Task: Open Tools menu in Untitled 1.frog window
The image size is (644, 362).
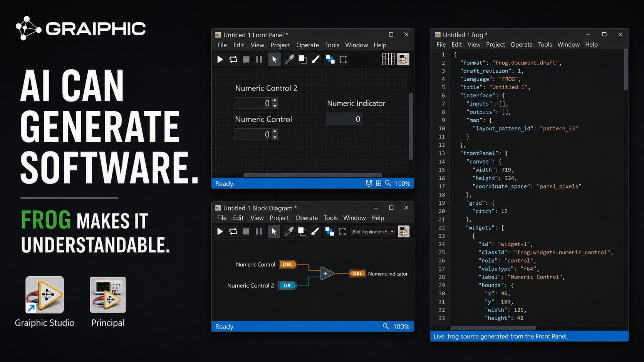Action: click(x=545, y=45)
